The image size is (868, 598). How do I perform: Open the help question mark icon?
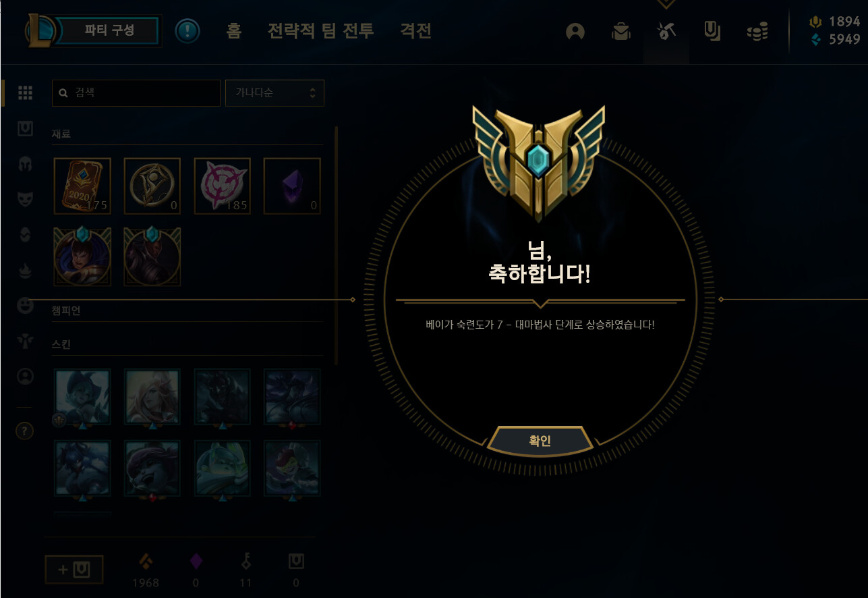(25, 431)
